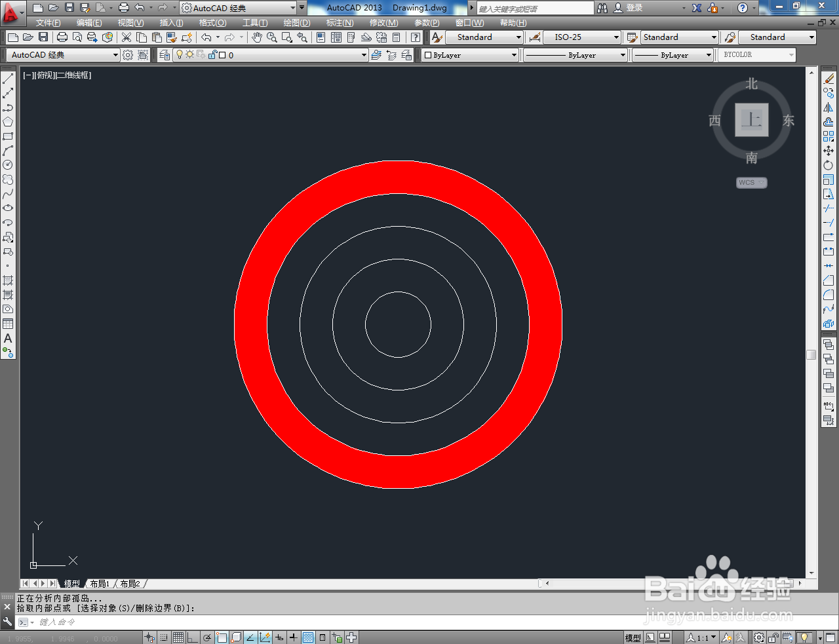
Task: Click the Plot printer icon in Standard toolbar
Action: click(62, 37)
